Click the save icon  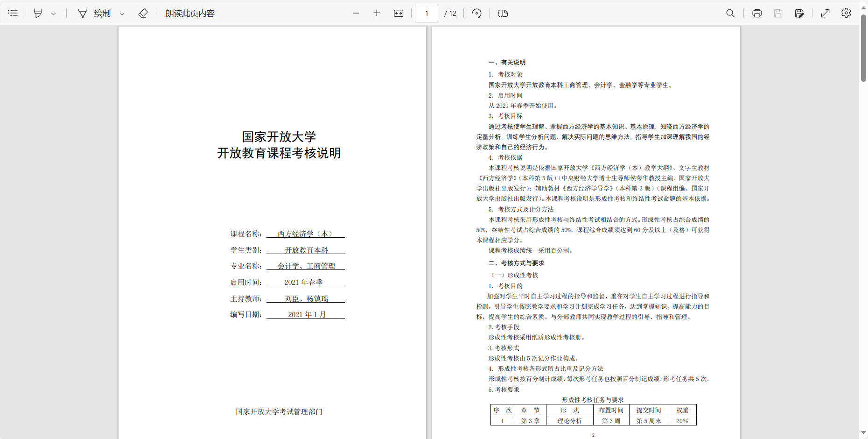point(778,13)
